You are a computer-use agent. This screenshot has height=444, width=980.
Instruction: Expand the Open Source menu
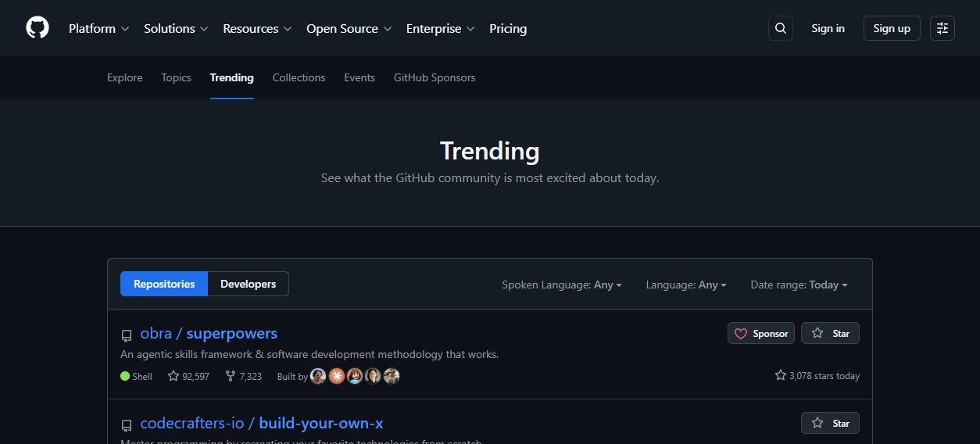click(x=349, y=28)
